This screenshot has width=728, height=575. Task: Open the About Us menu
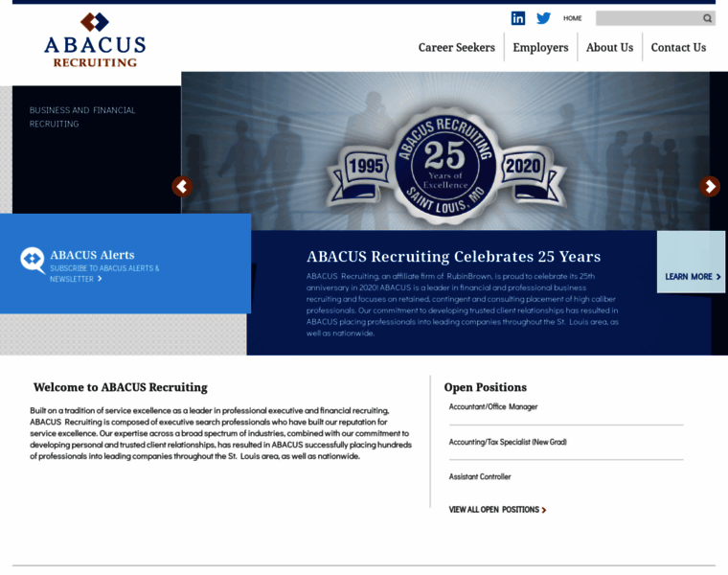pyautogui.click(x=609, y=47)
